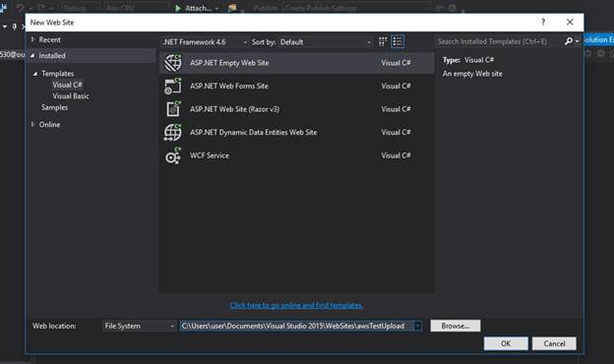Click the web location path field
Viewport: 614px width, 364px height.
pyautogui.click(x=297, y=326)
